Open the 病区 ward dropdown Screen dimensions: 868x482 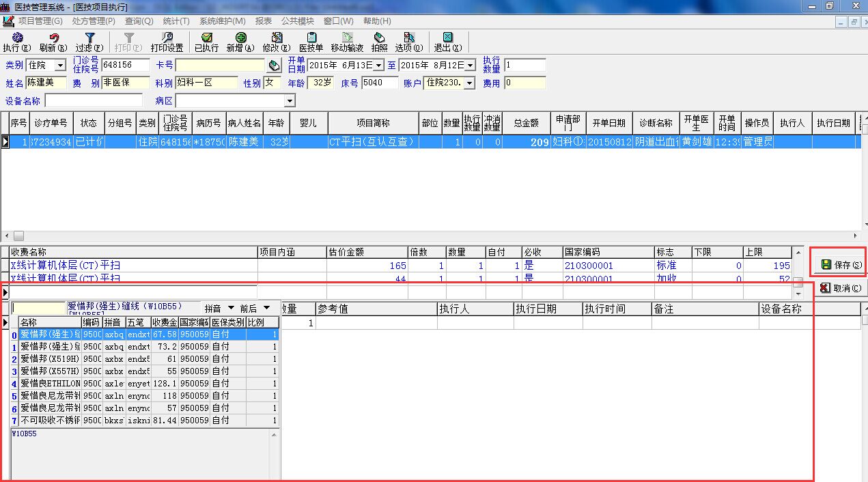[290, 101]
